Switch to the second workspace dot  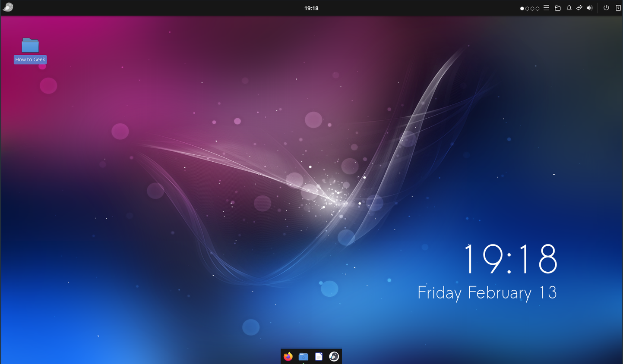click(527, 8)
